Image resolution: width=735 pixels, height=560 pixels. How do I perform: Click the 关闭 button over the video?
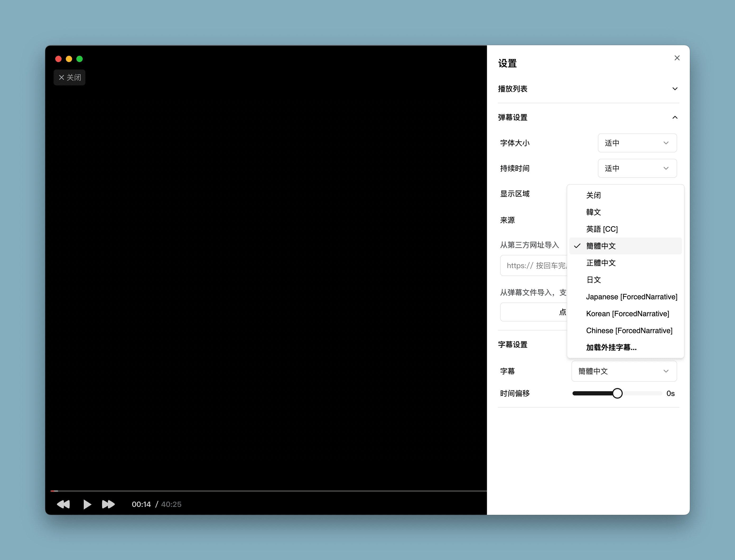pos(70,77)
